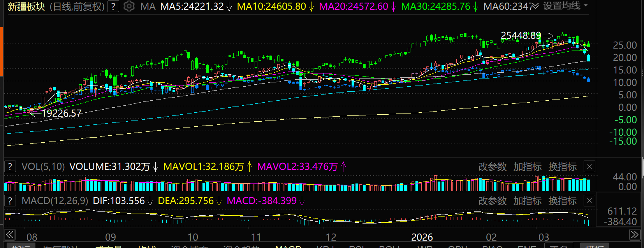Click 改参数 in the MACD panel

492,201
